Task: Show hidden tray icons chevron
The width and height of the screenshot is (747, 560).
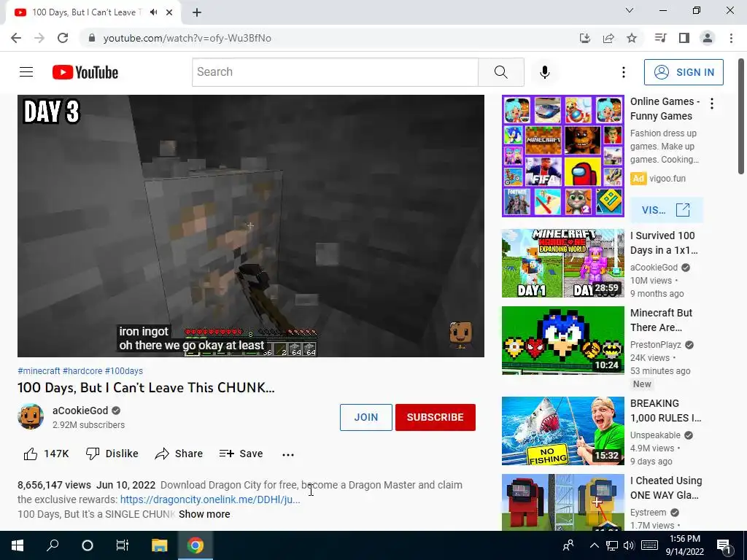Action: click(x=594, y=545)
